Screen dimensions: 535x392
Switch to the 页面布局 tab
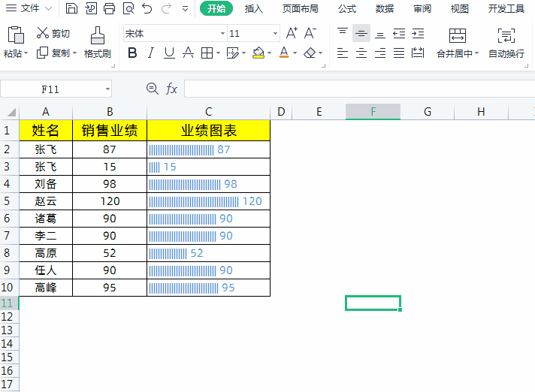click(301, 8)
